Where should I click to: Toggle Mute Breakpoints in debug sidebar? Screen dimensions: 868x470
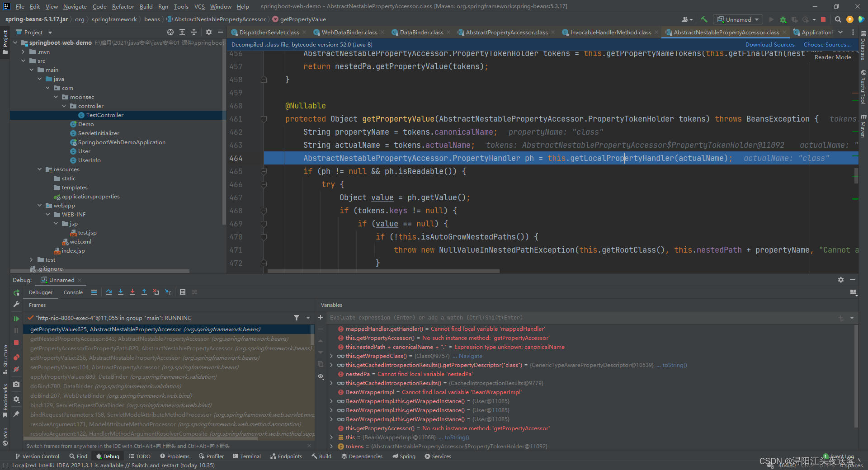(16, 369)
